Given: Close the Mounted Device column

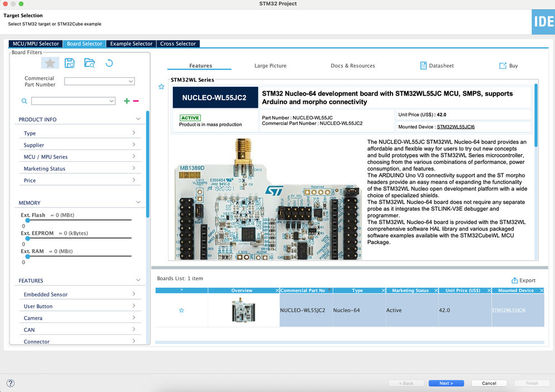Looking at the screenshot, I should [x=542, y=290].
